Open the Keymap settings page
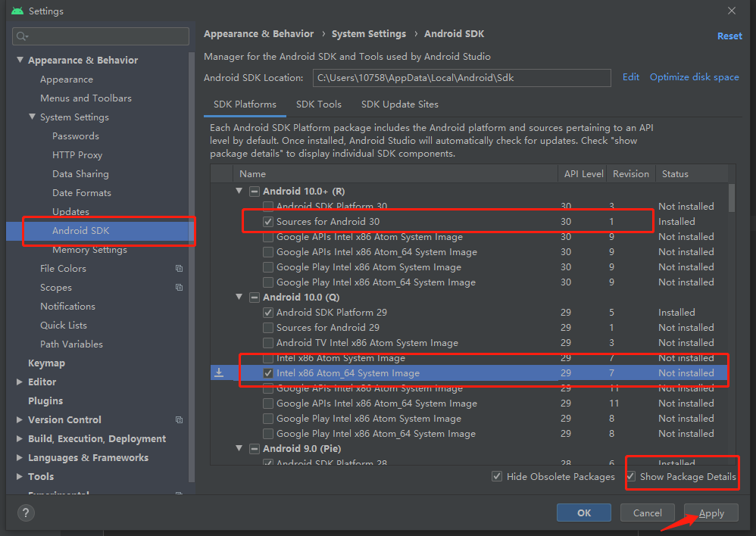This screenshot has width=756, height=536. (46, 363)
